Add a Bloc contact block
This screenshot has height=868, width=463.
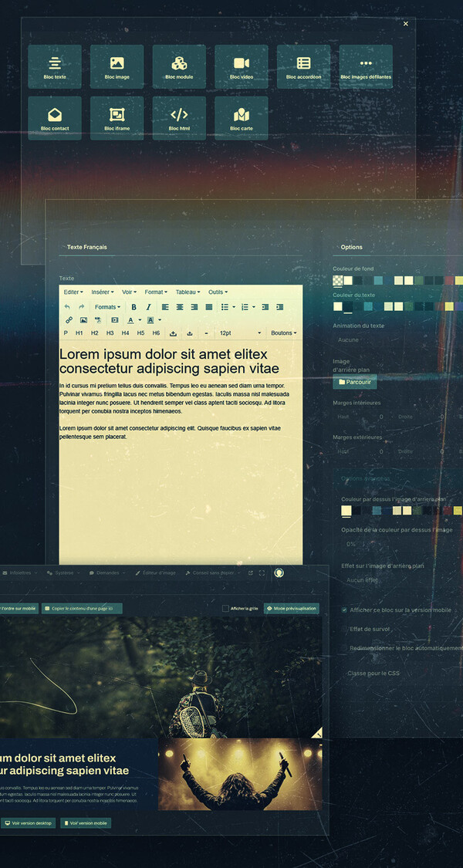[55, 118]
